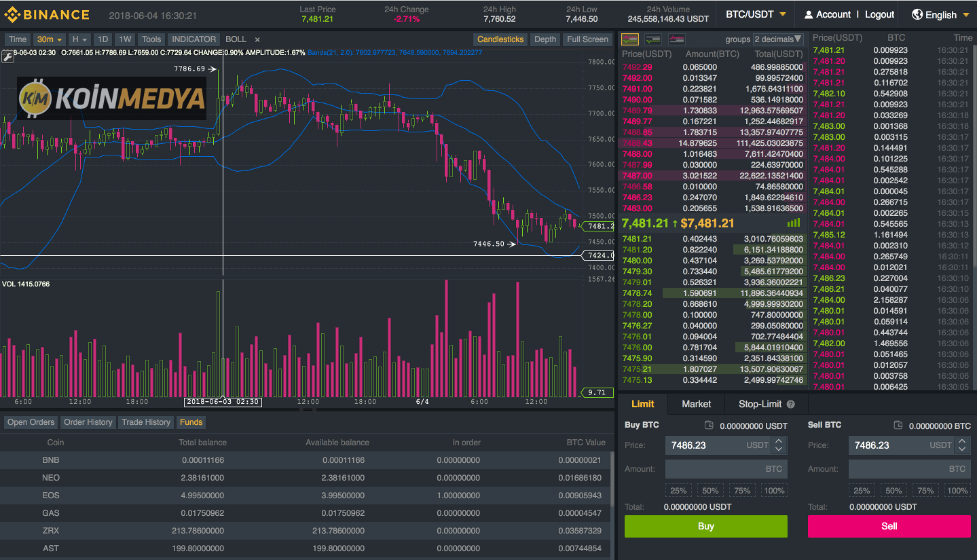Click the wallet icon beside Buy BTC balance

tap(709, 426)
